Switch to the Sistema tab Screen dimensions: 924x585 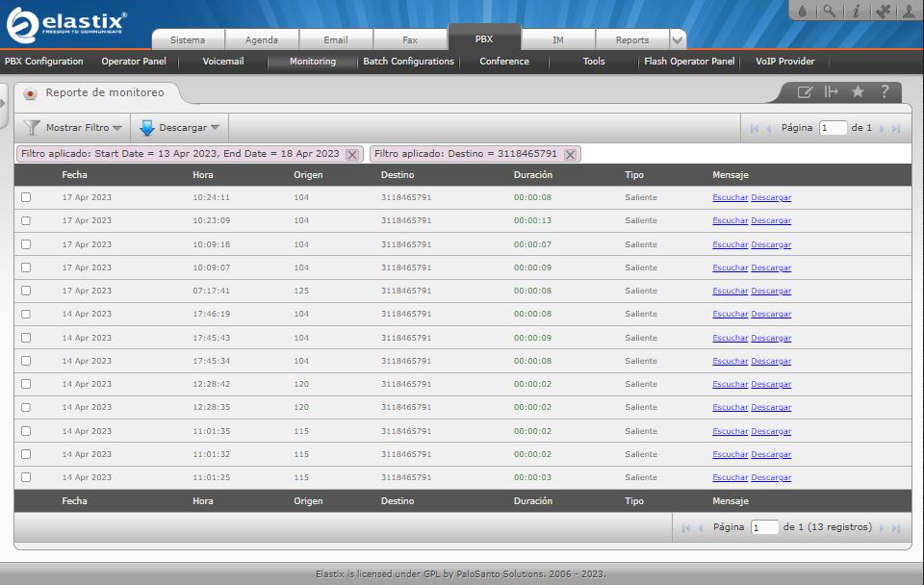(188, 40)
